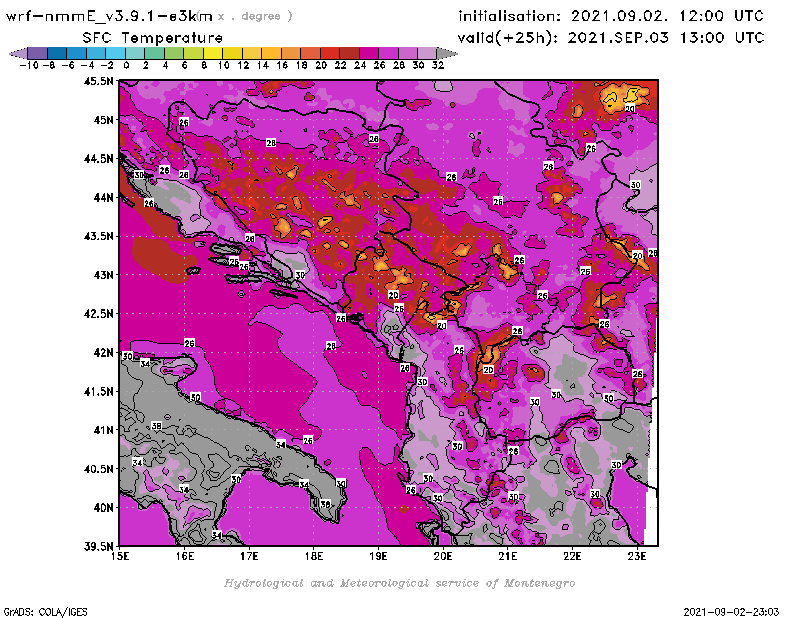Viewport: 800px width, 618px height.
Task: Select legend swatch between 22 and 24
Action: click(349, 53)
